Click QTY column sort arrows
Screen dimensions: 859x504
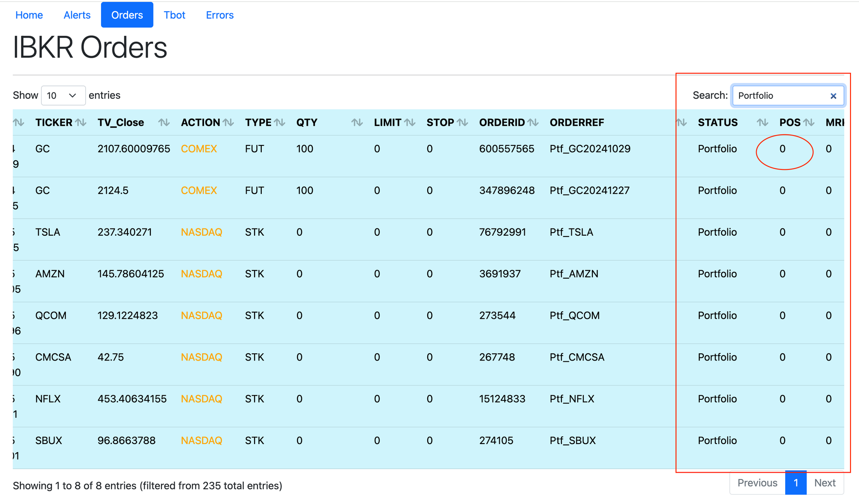tap(357, 123)
